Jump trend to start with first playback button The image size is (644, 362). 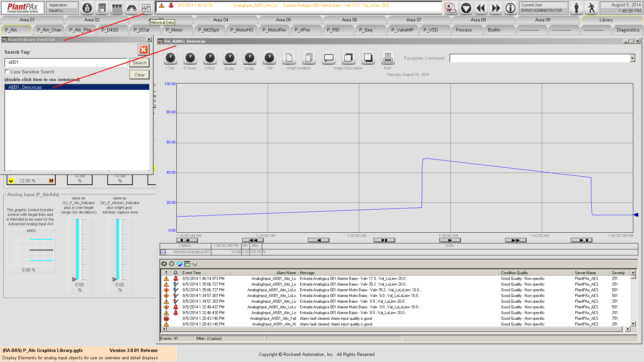187,240
